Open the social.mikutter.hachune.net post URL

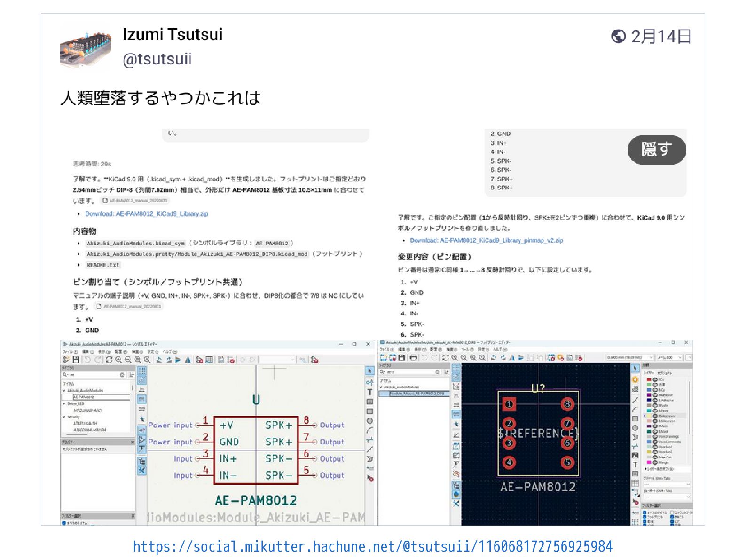[373, 546]
